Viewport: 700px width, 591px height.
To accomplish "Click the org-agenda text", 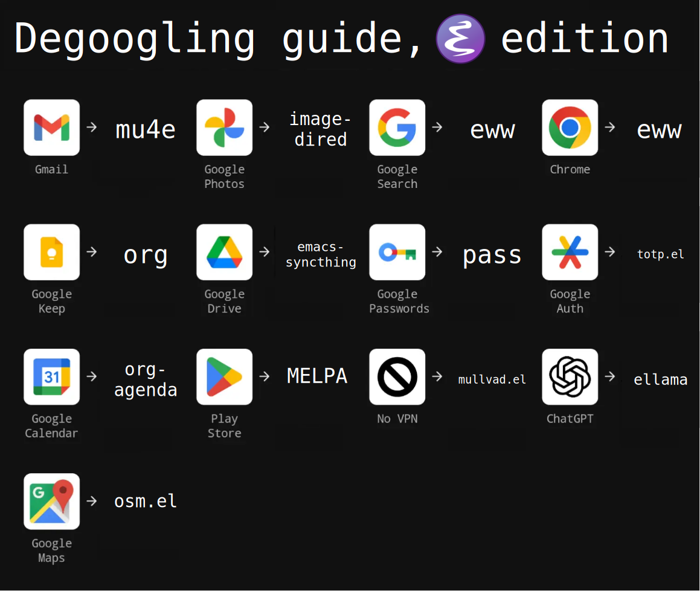I will coord(146,379).
